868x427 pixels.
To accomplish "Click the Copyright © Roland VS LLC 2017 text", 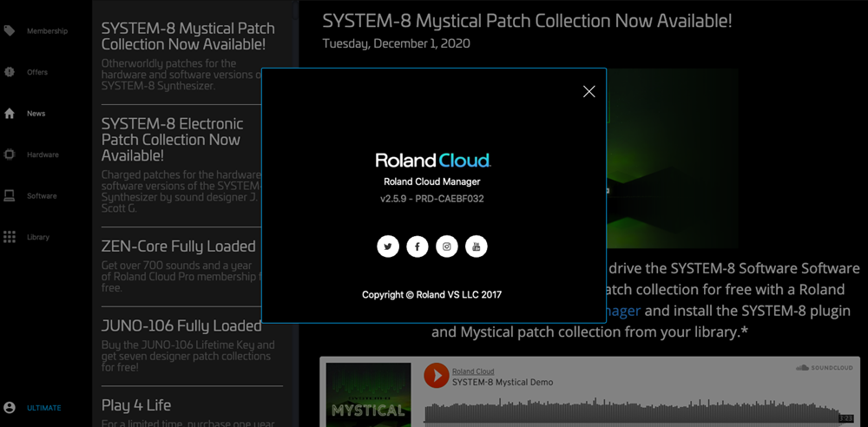I will coord(431,294).
